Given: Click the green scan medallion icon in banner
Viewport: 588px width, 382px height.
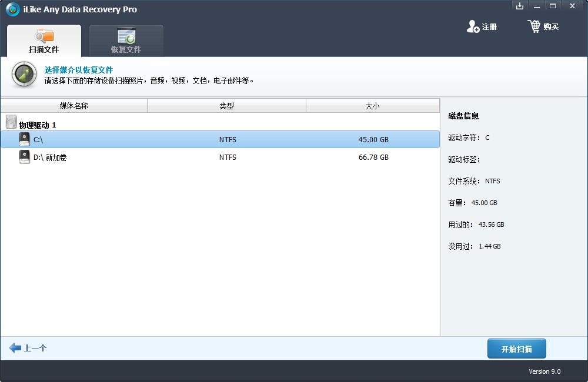Looking at the screenshot, I should 24,75.
